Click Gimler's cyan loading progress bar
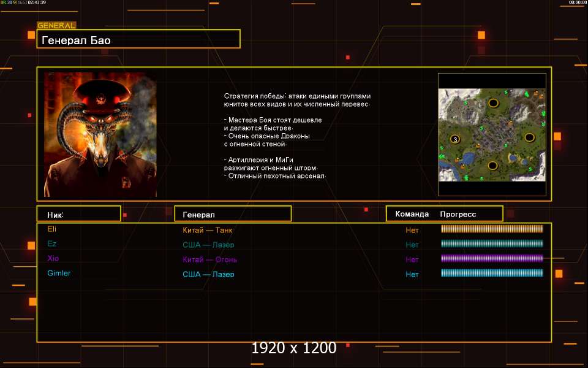 492,272
